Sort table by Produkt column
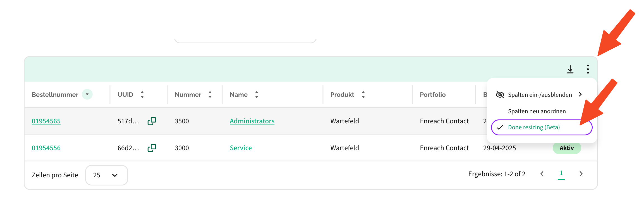Screen dimensions: 644x207 [x=363, y=95]
